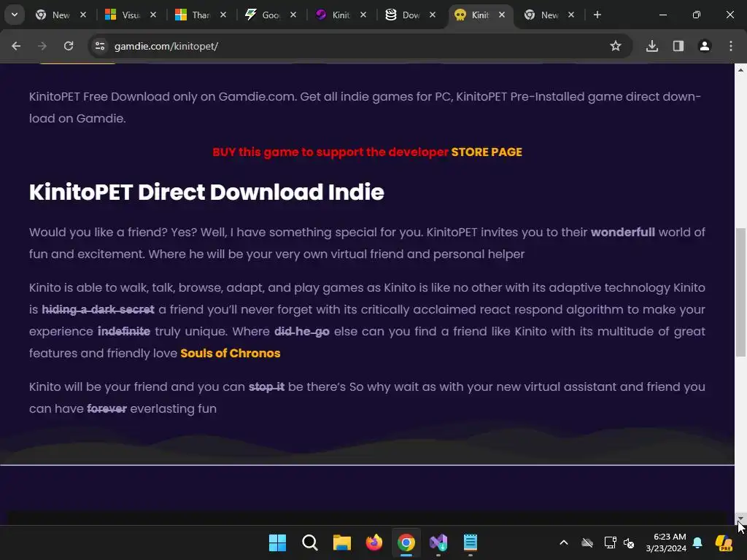Close the first New tab
This screenshot has height=560, width=747.
pos(83,15)
